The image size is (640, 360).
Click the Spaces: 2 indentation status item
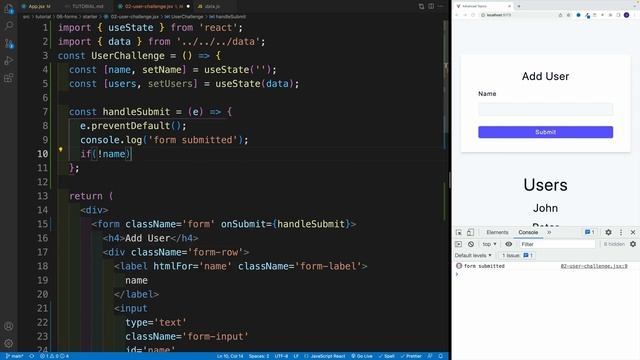(259, 356)
